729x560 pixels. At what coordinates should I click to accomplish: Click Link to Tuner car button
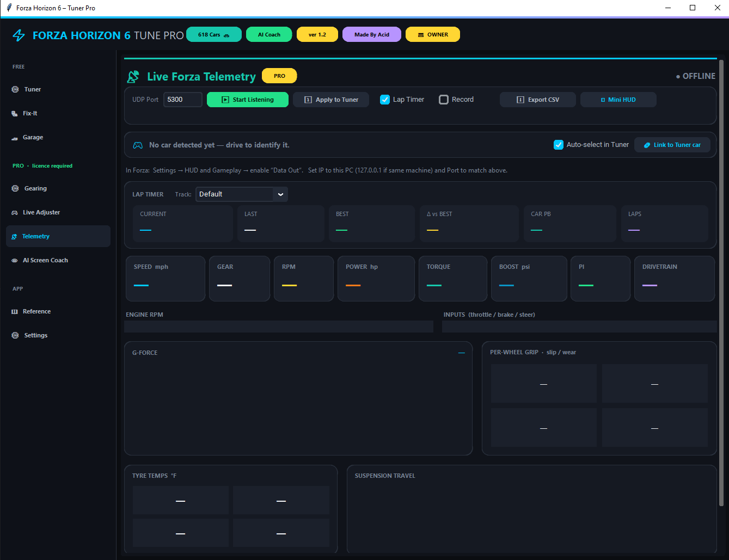click(x=672, y=145)
